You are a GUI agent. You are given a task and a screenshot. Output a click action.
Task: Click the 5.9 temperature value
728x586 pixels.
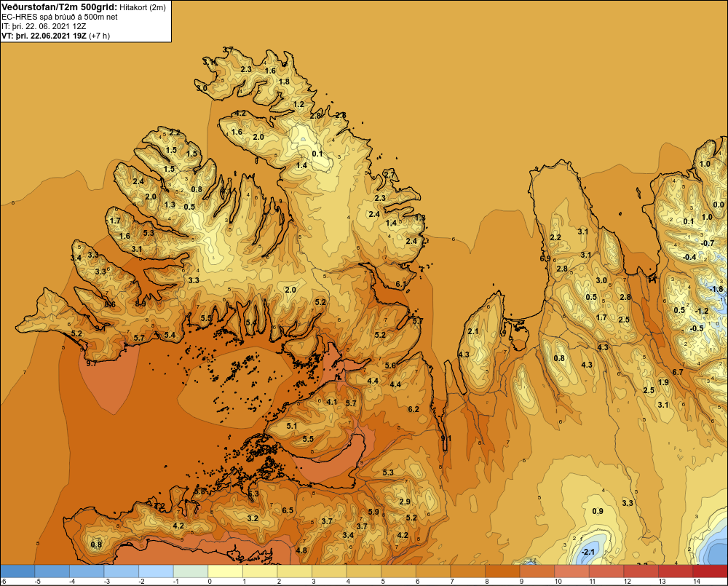click(x=373, y=512)
